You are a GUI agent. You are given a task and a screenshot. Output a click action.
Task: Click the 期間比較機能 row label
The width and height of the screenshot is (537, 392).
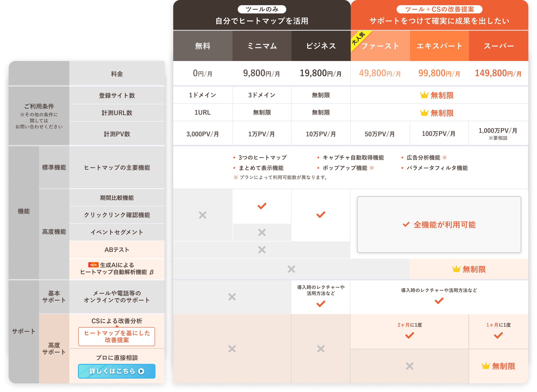[x=117, y=198]
